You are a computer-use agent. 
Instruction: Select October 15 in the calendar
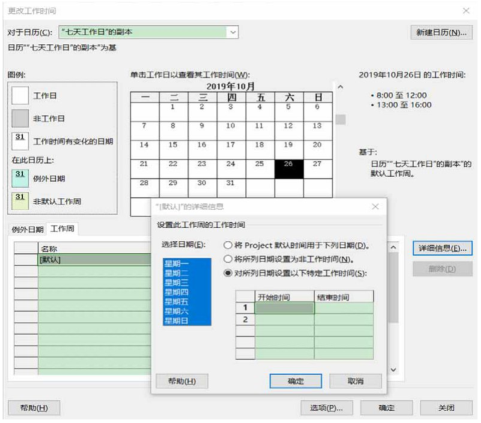tap(174, 150)
